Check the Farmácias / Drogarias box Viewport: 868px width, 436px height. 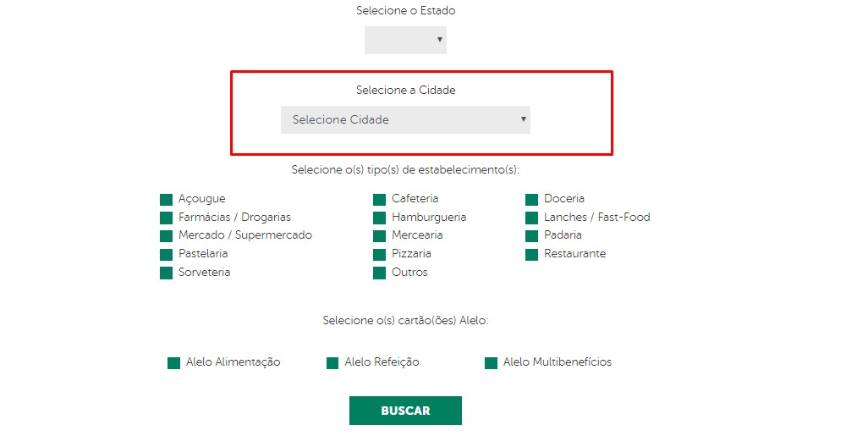click(166, 218)
